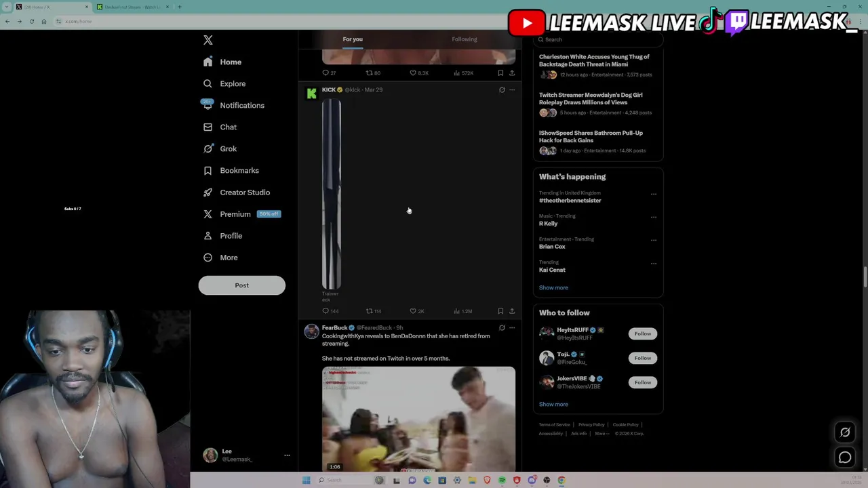
Task: Focus the Search input field
Action: click(598, 39)
